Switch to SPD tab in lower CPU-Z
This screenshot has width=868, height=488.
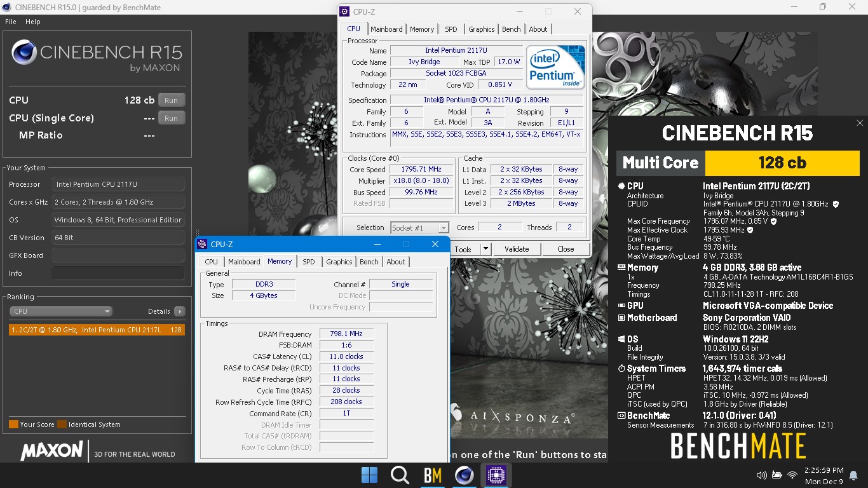(309, 262)
